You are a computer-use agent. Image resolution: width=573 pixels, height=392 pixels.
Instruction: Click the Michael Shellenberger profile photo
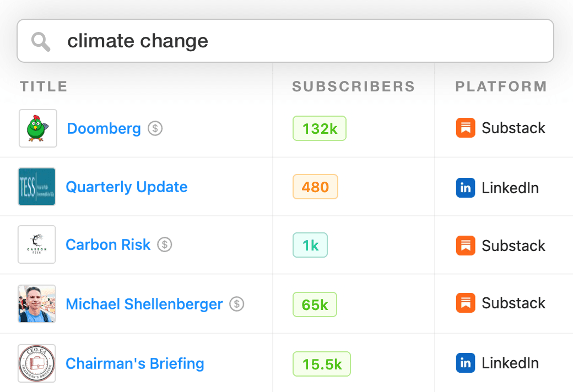[x=37, y=303]
